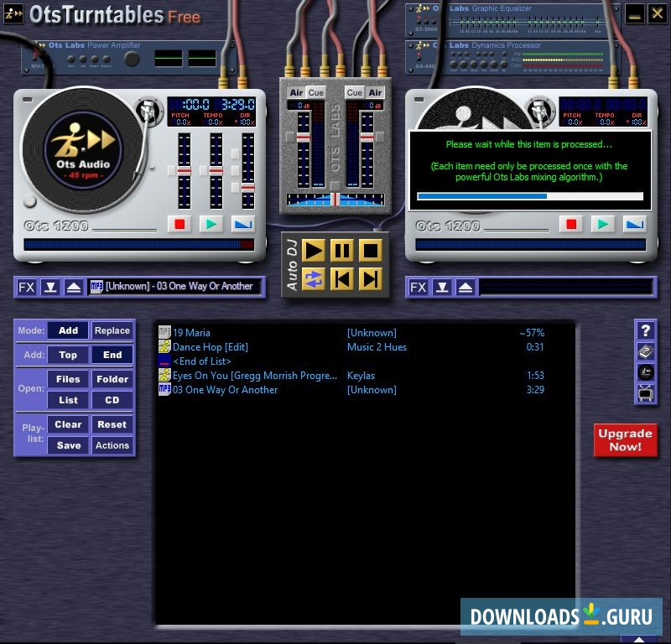
Task: Click left deck tempo slider
Action: 216,171
